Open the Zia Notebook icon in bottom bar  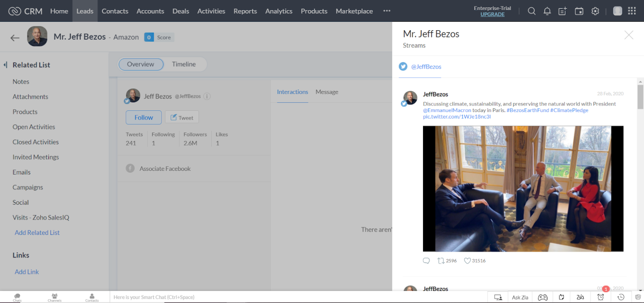pos(561,297)
